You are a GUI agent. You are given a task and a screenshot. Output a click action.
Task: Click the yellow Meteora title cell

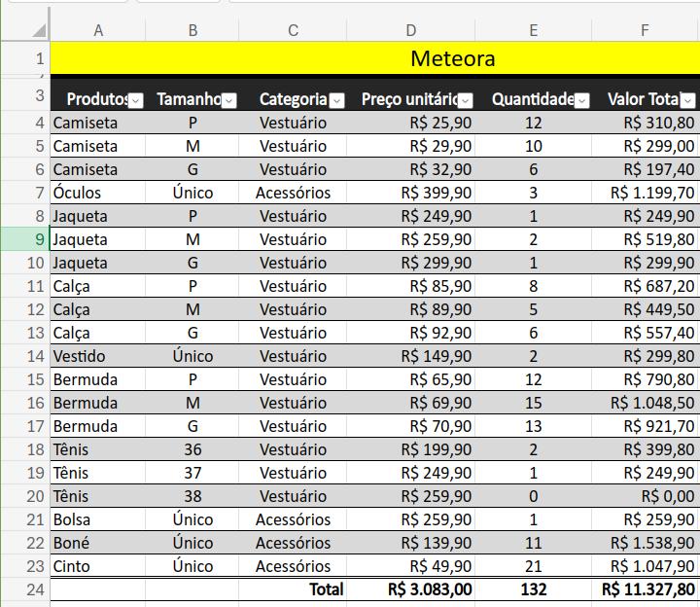pyautogui.click(x=375, y=58)
